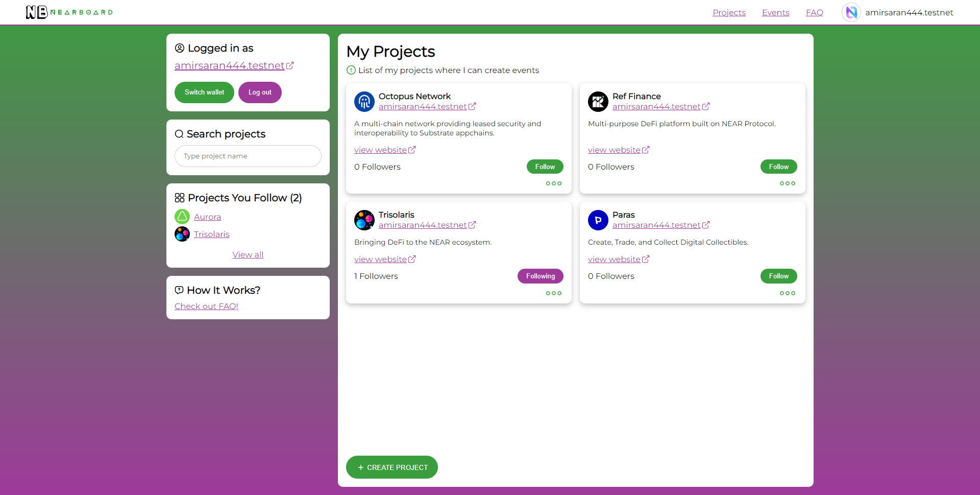The image size is (980, 495).
Task: Click the Ref Finance project logo
Action: (598, 102)
